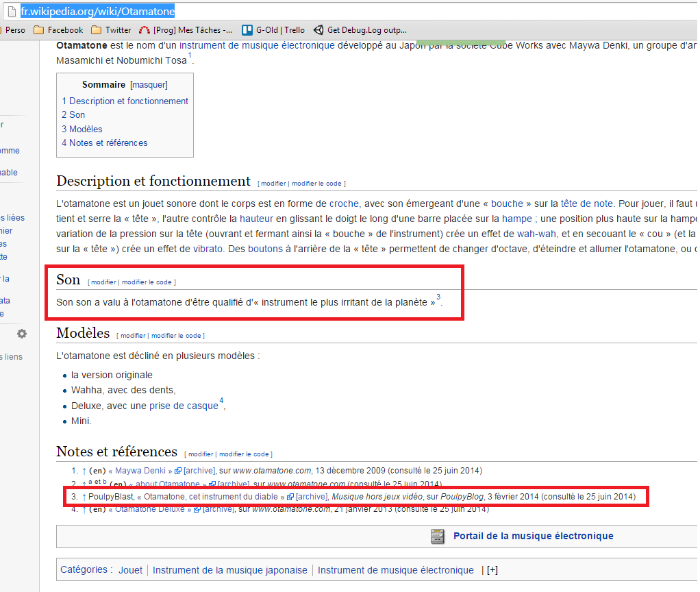Jump to "Notes et références" in the Sommaire
This screenshot has width=700, height=592.
[104, 143]
